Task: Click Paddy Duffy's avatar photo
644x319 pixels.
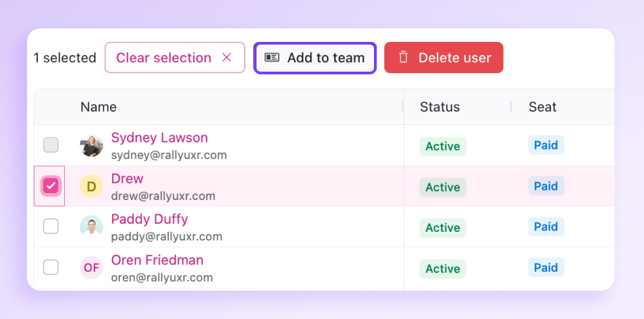Action: 91,227
